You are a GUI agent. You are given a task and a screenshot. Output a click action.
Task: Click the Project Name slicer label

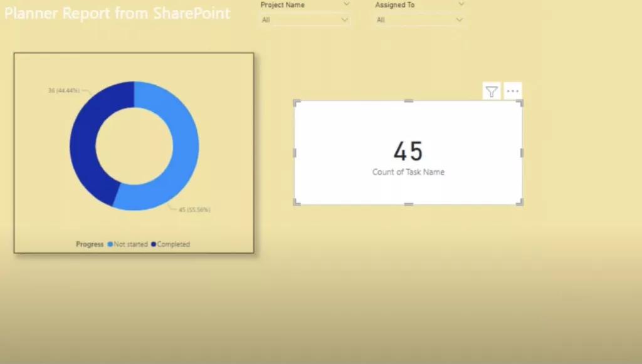[x=283, y=5]
